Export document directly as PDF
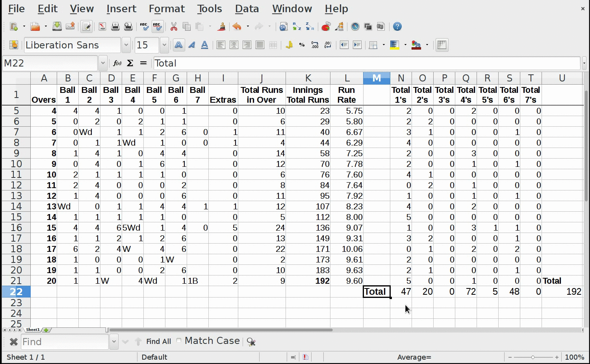 point(102,27)
